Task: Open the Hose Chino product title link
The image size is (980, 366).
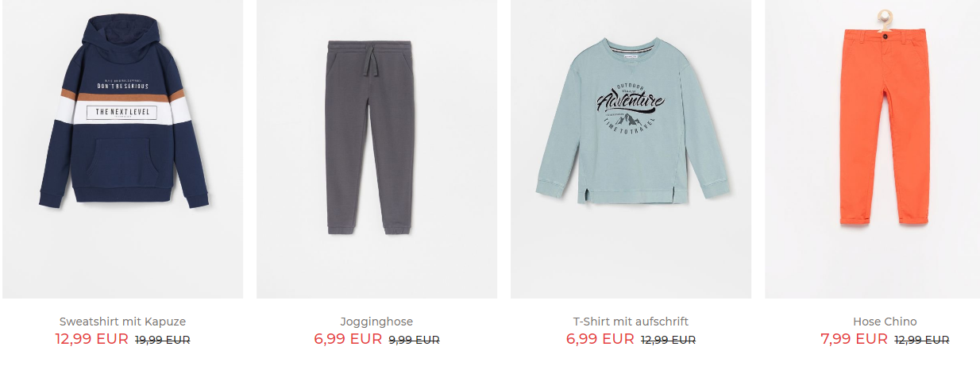Action: 885,322
